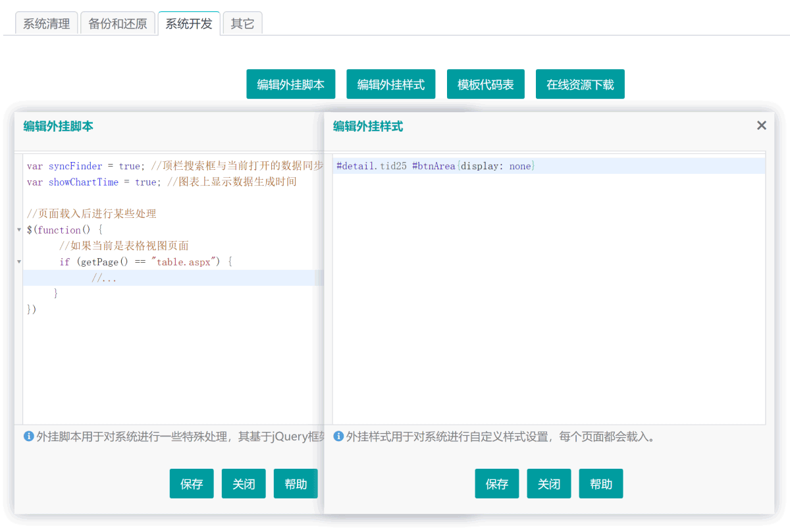Open the 模板代码表 button
This screenshot has width=790, height=532.
(x=486, y=84)
